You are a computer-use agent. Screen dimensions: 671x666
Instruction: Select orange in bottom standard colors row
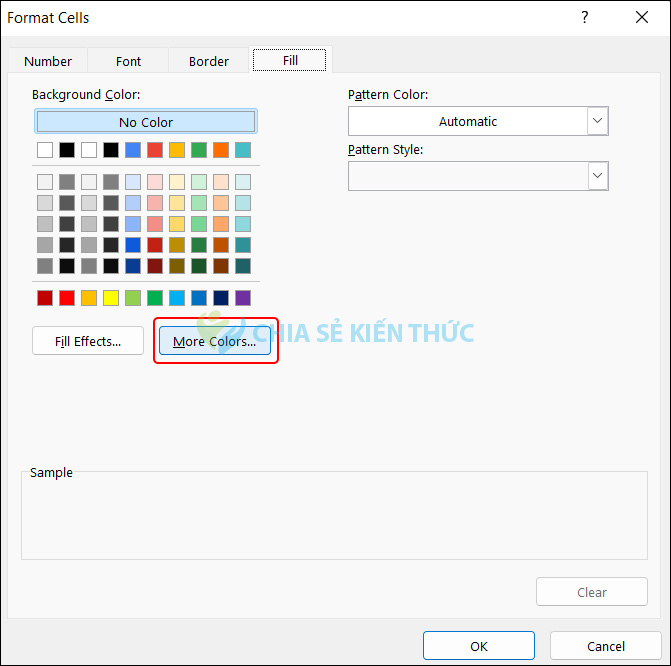(x=89, y=298)
